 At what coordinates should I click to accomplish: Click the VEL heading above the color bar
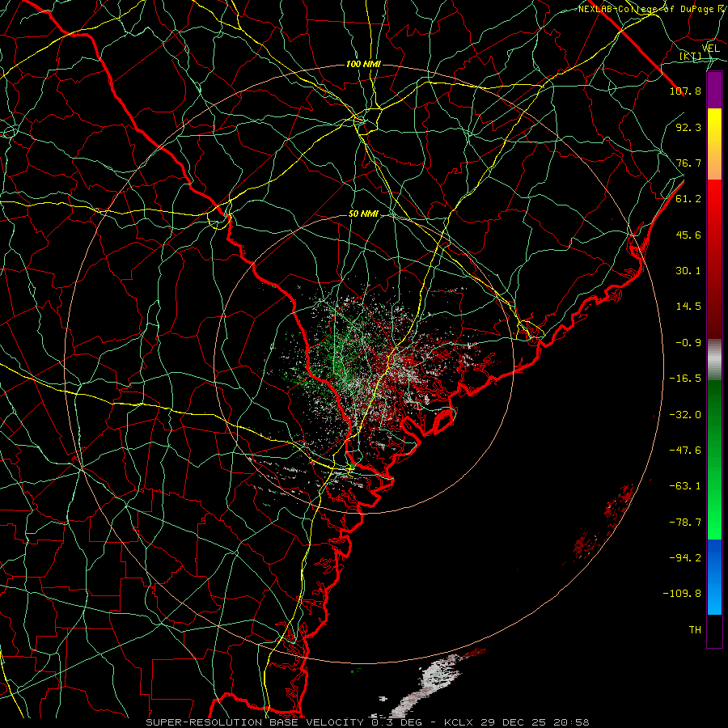(x=711, y=49)
